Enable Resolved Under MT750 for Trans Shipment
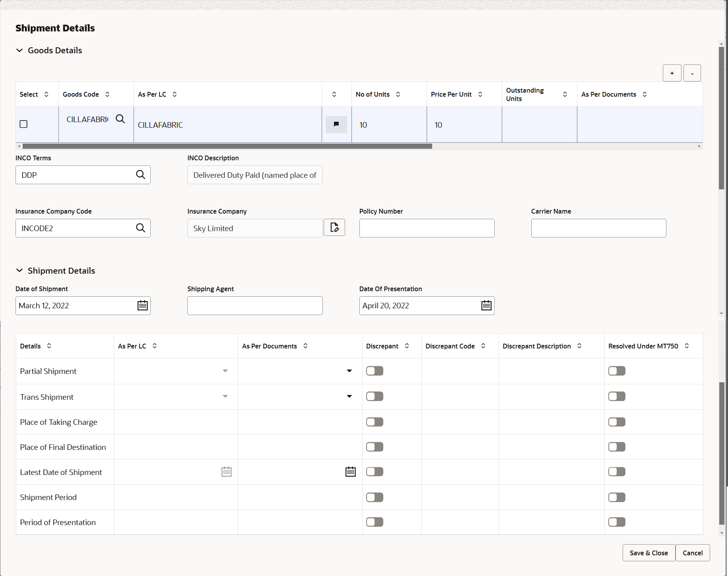 point(617,396)
